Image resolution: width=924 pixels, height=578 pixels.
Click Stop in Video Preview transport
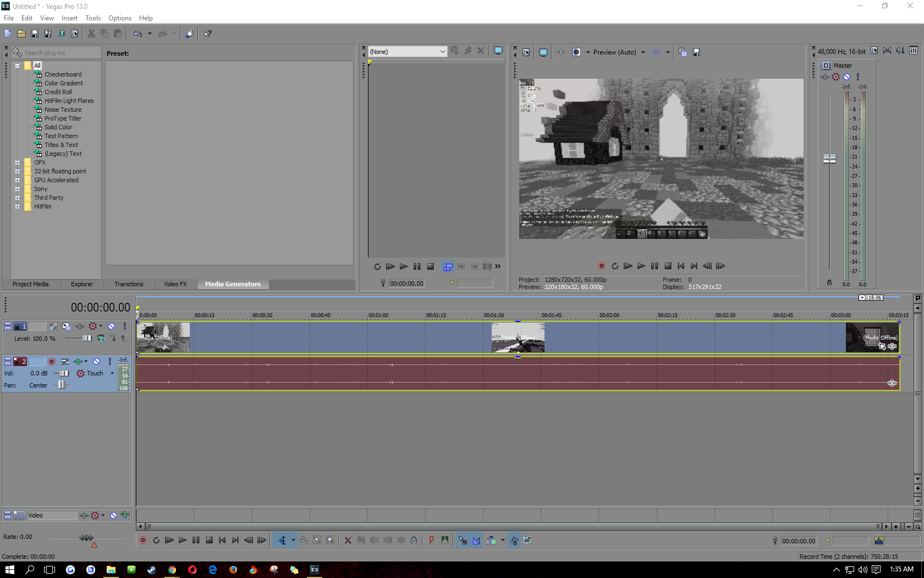[x=668, y=266]
